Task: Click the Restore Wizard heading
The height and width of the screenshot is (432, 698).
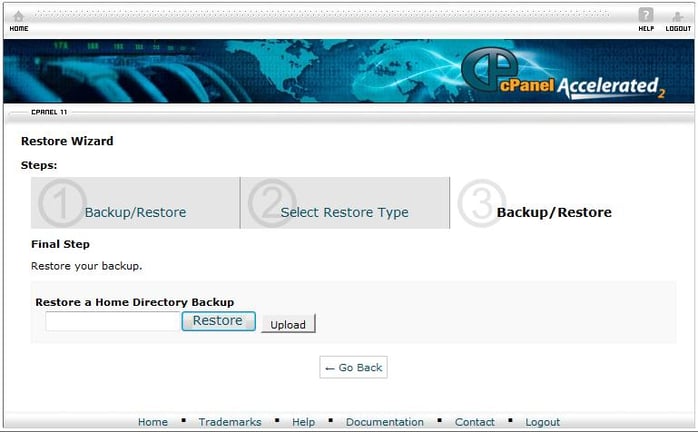Action: [x=67, y=141]
